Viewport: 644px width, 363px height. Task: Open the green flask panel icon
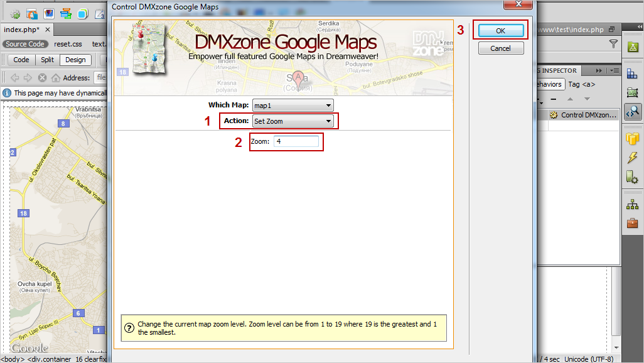click(633, 46)
